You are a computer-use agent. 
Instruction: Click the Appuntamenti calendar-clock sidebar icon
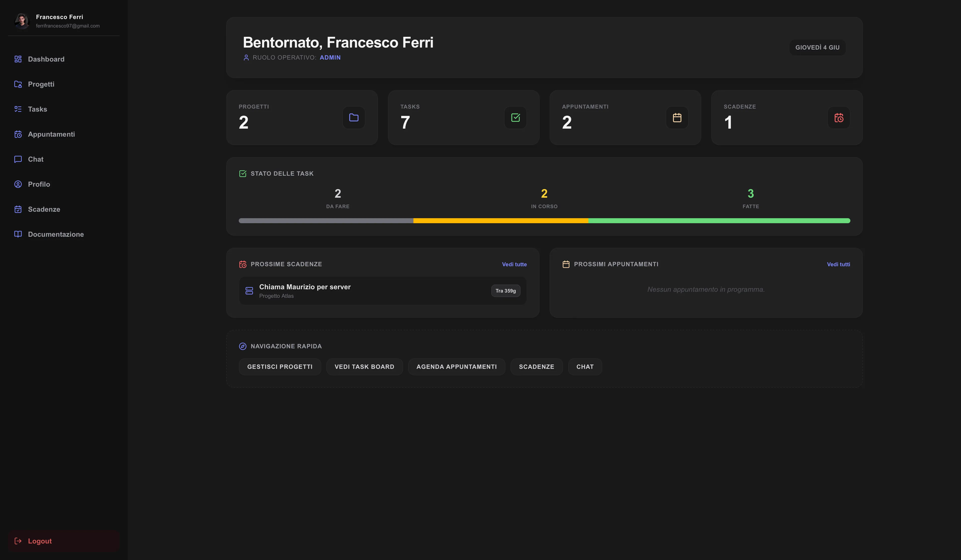point(18,134)
